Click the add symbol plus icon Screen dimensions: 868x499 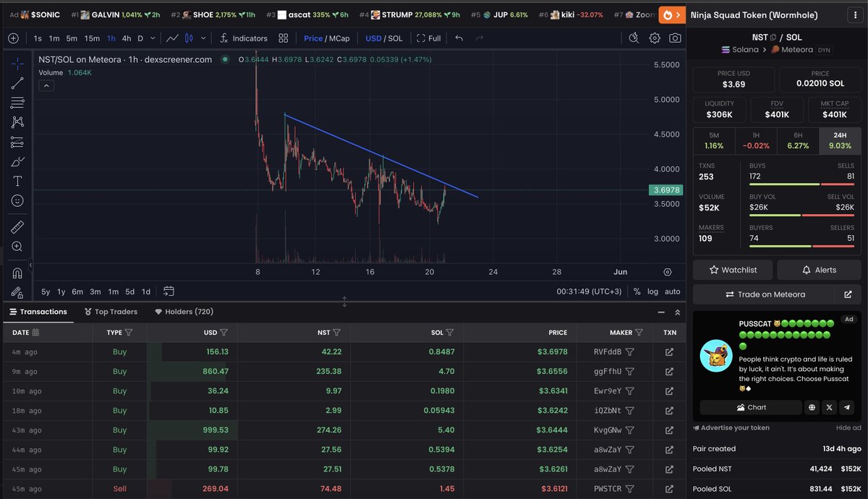click(13, 38)
